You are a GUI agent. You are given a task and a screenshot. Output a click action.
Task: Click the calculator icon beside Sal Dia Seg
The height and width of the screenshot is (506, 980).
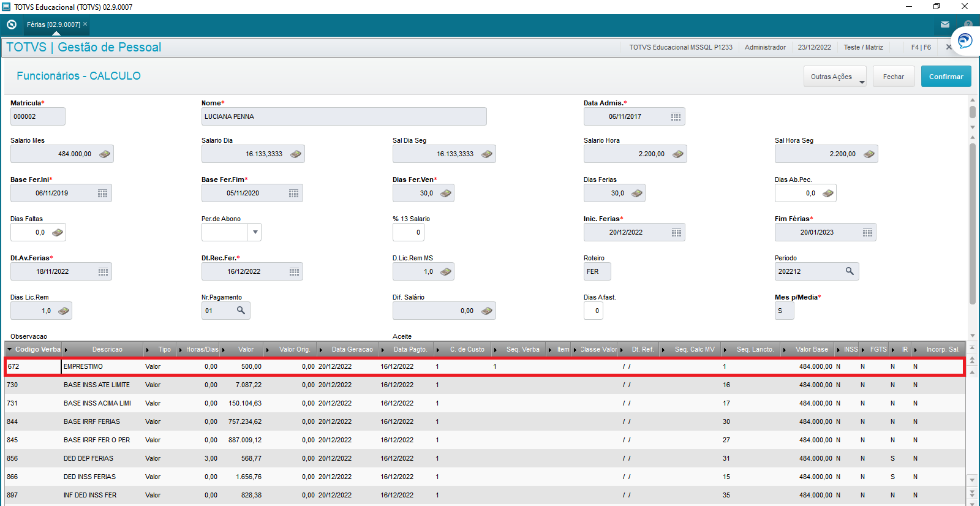point(487,154)
